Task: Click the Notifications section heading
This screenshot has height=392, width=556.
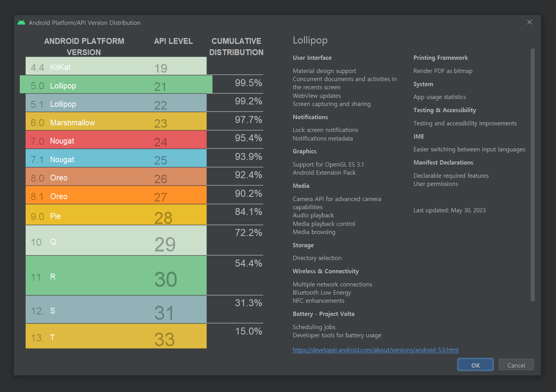Action: 310,117
